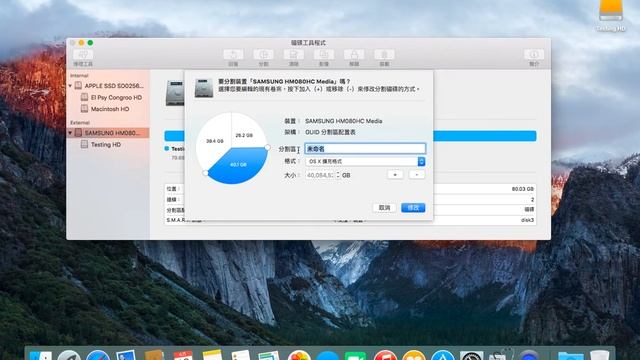The image size is (640, 360).
Task: Adjust the size field stepper arrows
Action: pyautogui.click(x=338, y=175)
